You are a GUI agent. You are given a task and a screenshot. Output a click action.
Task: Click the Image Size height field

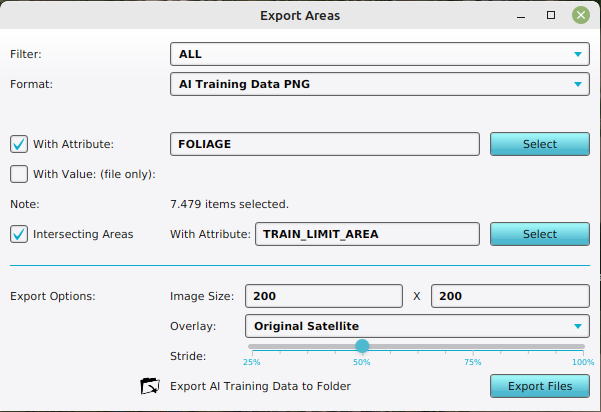(x=510, y=296)
